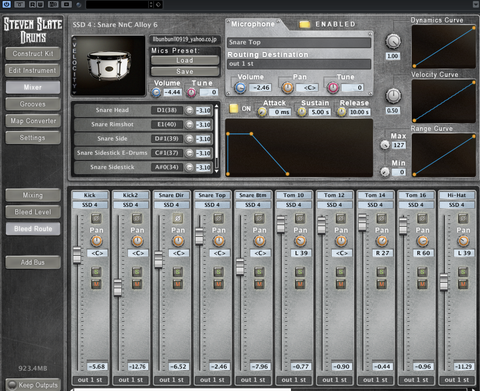480x391 pixels.
Task: Open the host preset selector arrows in top toolbar
Action: (151, 4)
